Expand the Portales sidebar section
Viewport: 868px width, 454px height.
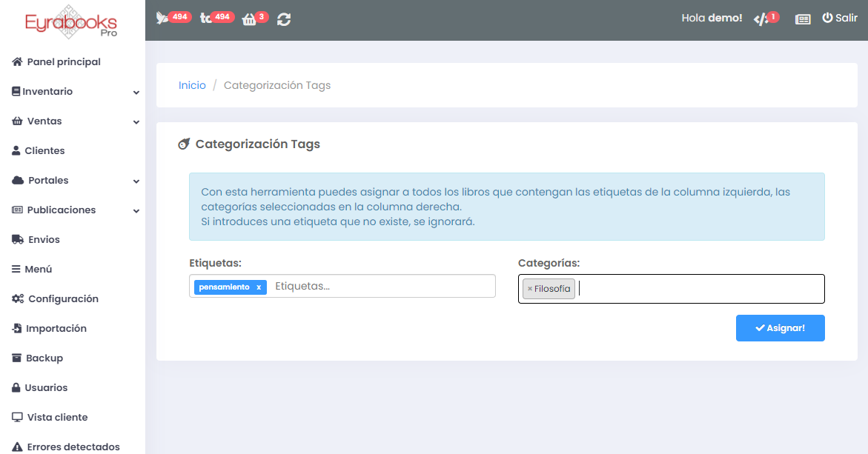[x=73, y=181]
